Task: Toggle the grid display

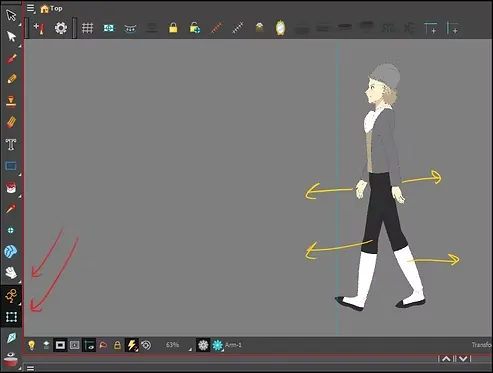Action: pos(87,28)
